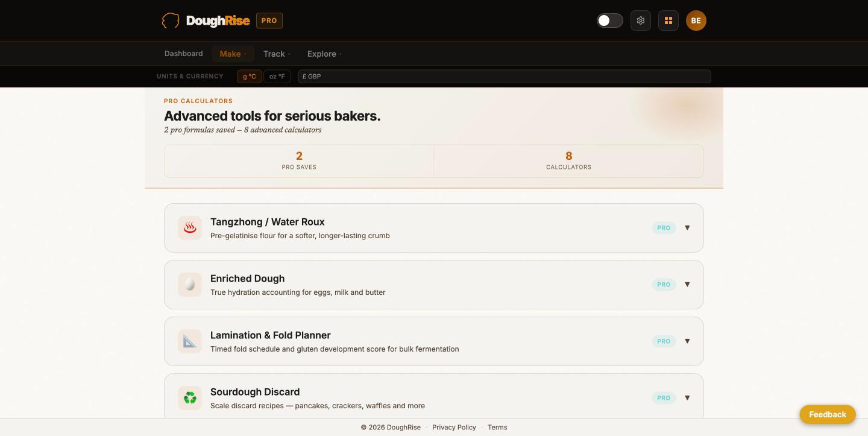Click '2 pro formulas saved' subtitle
Image resolution: width=868 pixels, height=436 pixels.
tap(242, 130)
